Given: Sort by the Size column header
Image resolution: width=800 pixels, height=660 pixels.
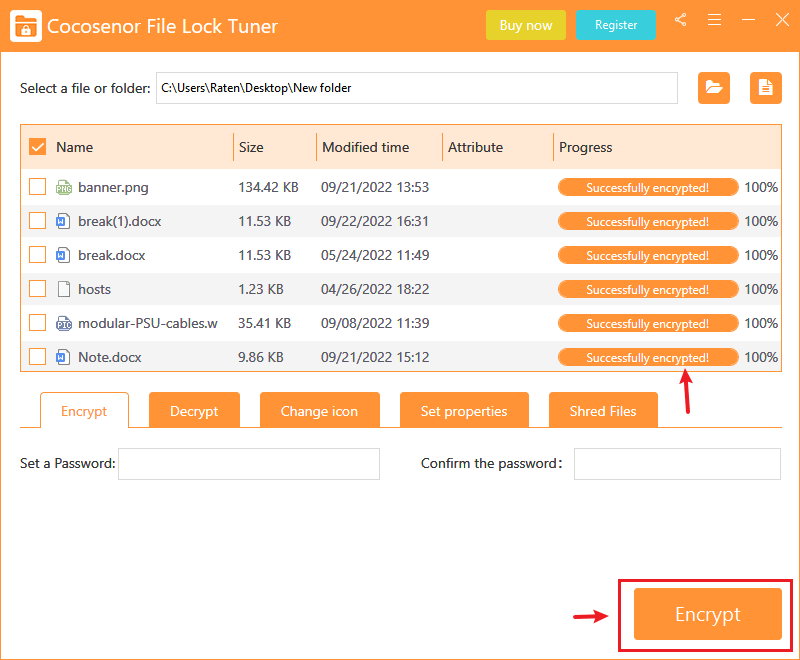Looking at the screenshot, I should (x=251, y=147).
